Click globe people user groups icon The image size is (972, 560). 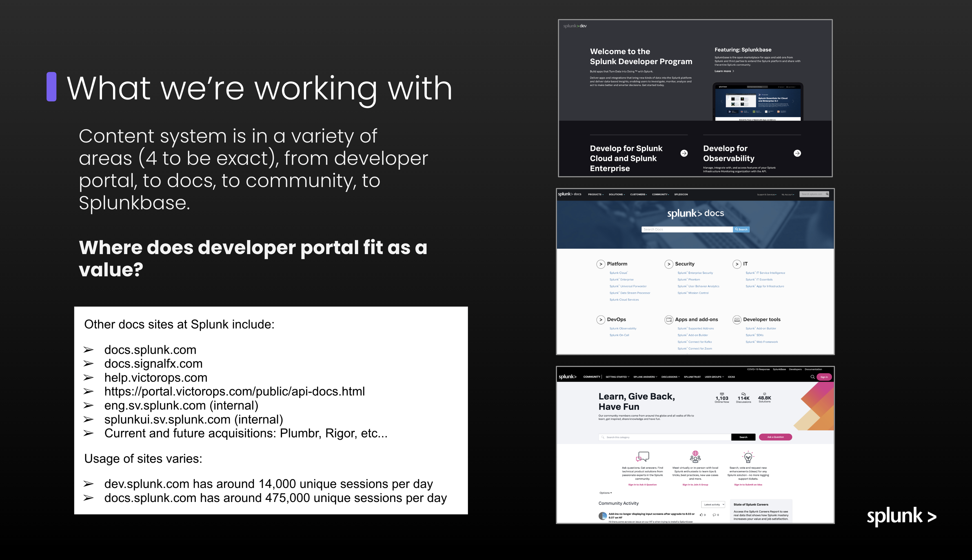click(x=695, y=456)
